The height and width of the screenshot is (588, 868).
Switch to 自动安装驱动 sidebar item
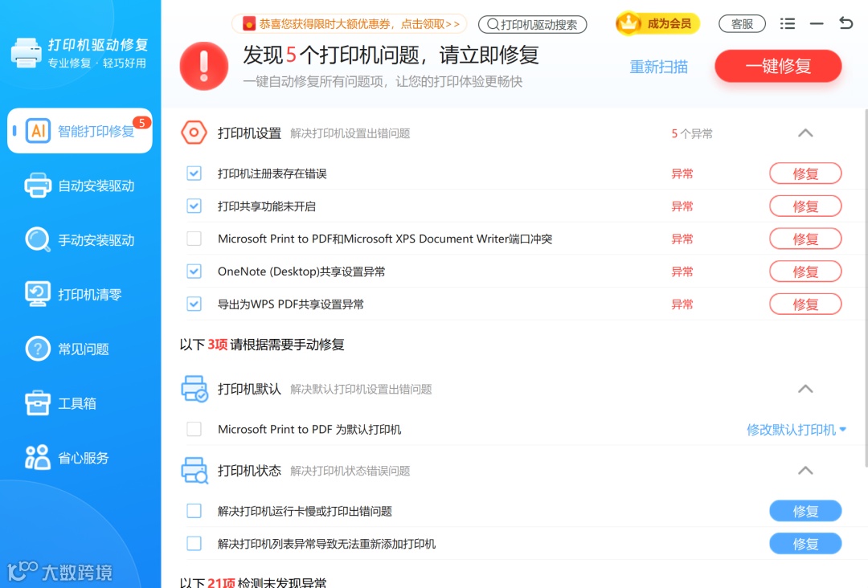[80, 186]
